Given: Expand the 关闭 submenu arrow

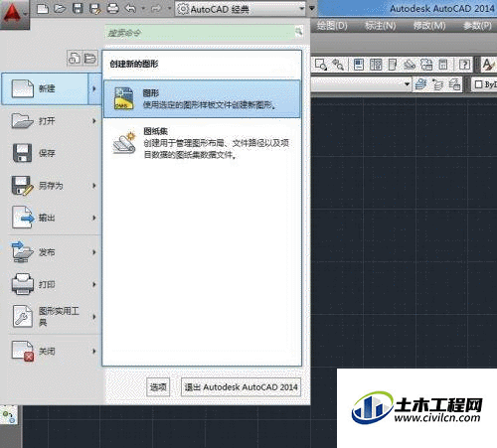Looking at the screenshot, I should point(94,351).
